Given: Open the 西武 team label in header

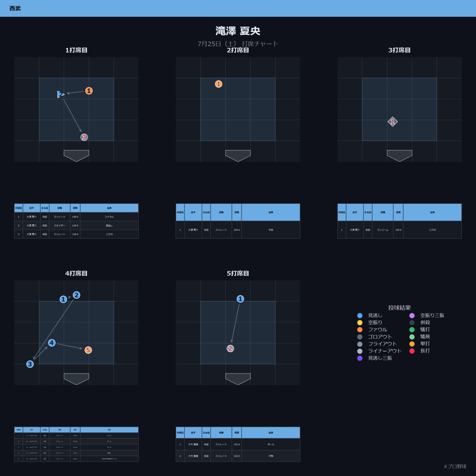Looking at the screenshot, I should [15, 8].
